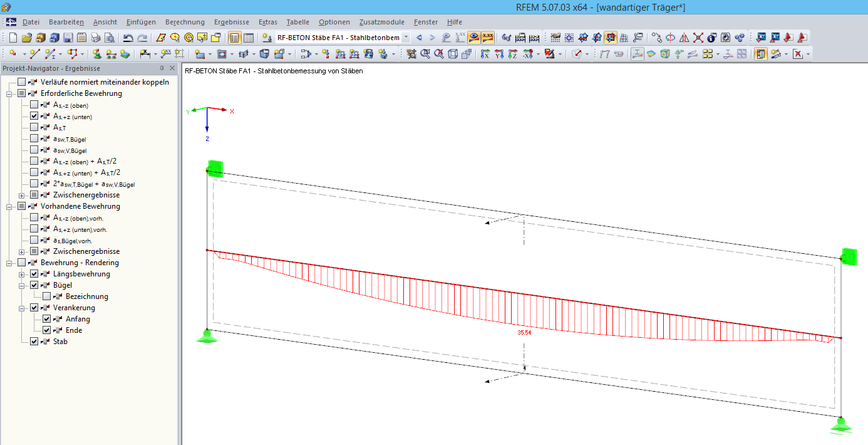Go to the previous load case arrow
Image resolution: width=868 pixels, height=445 pixels.
click(x=419, y=38)
